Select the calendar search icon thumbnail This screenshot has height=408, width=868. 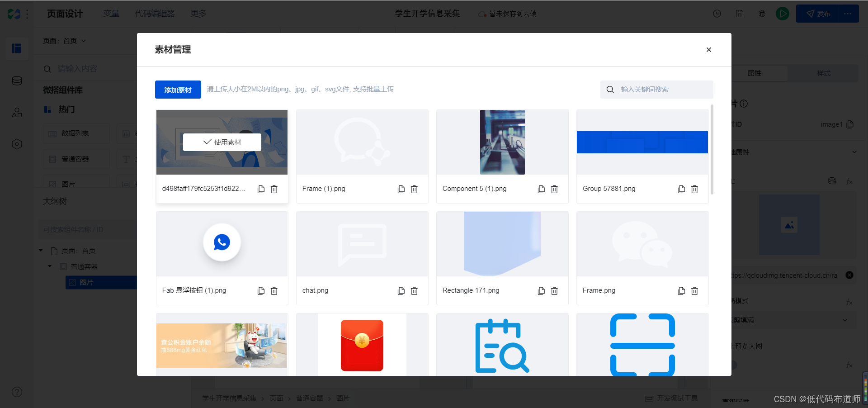pos(502,345)
